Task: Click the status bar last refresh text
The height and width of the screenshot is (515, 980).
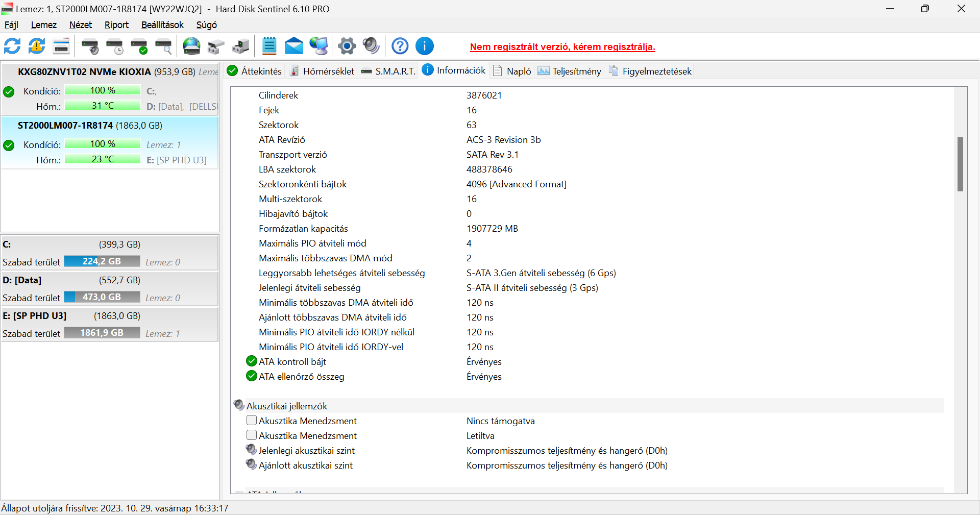Action: pos(115,508)
